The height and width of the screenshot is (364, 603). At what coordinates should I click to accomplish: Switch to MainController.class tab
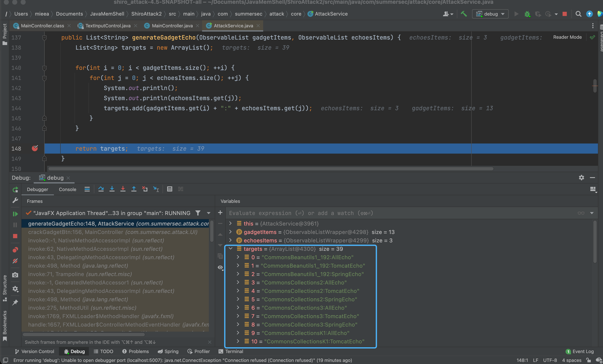tap(42, 26)
